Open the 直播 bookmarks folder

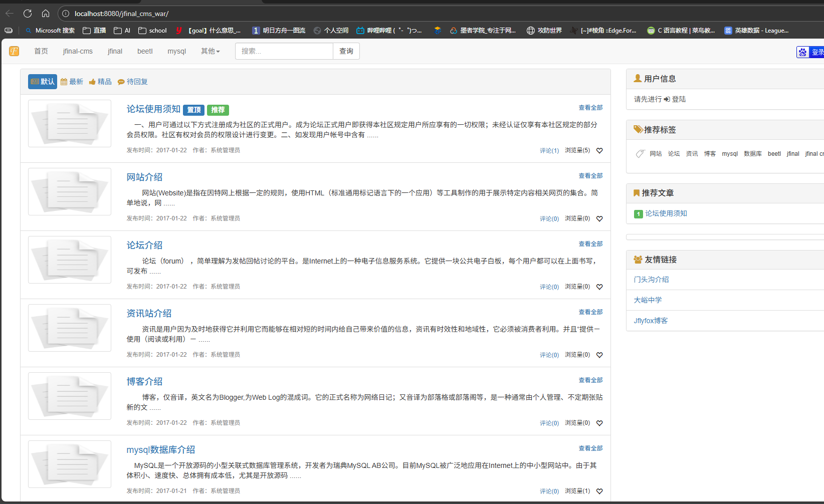94,31
